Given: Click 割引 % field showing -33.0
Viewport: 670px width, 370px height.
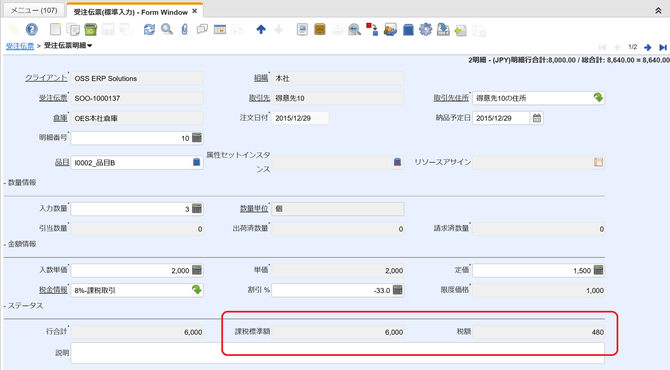Looking at the screenshot, I should coord(332,290).
